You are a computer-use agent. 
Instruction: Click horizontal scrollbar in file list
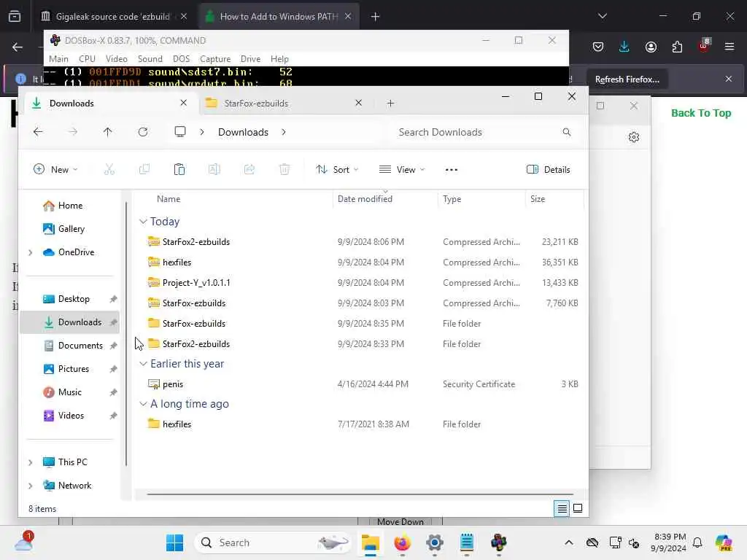360,494
